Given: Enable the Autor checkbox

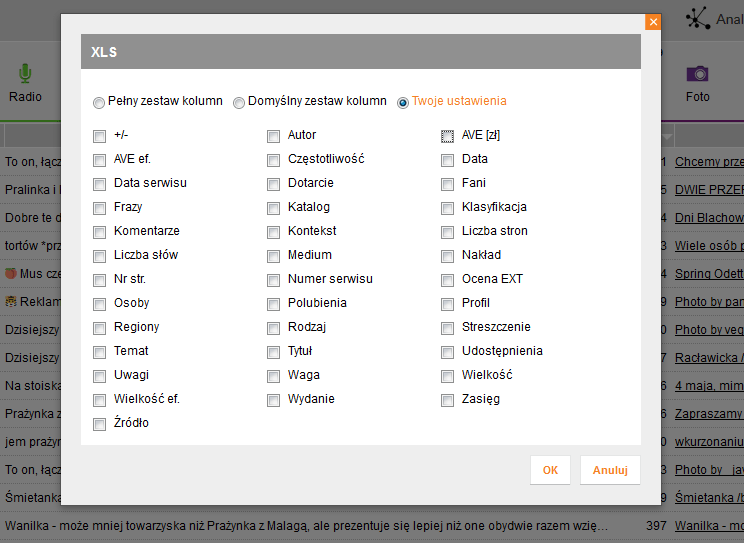Looking at the screenshot, I should [x=273, y=137].
